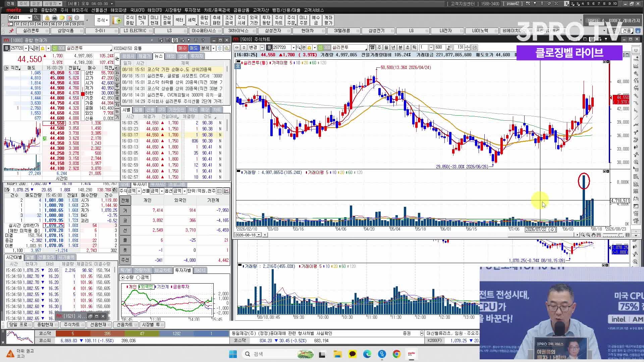Click the red 매수 buy button
Image resolution: width=644 pixels, height=362 pixels.
pos(182,48)
